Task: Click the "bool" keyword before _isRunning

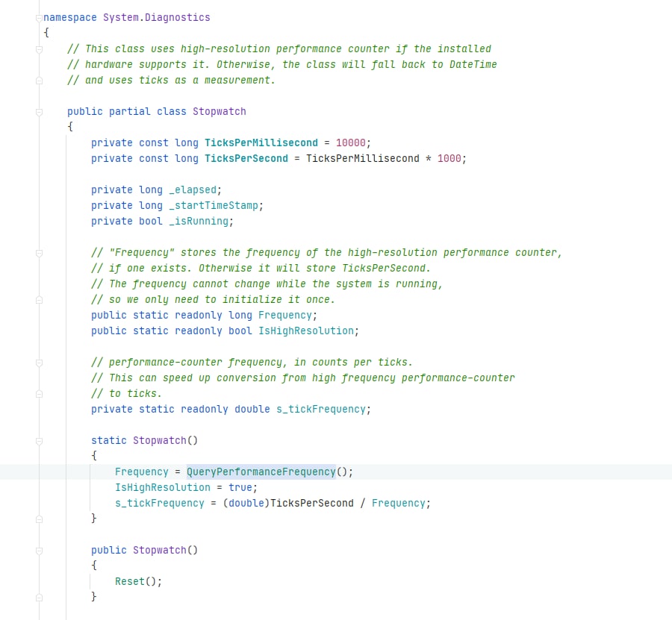Action: click(150, 221)
